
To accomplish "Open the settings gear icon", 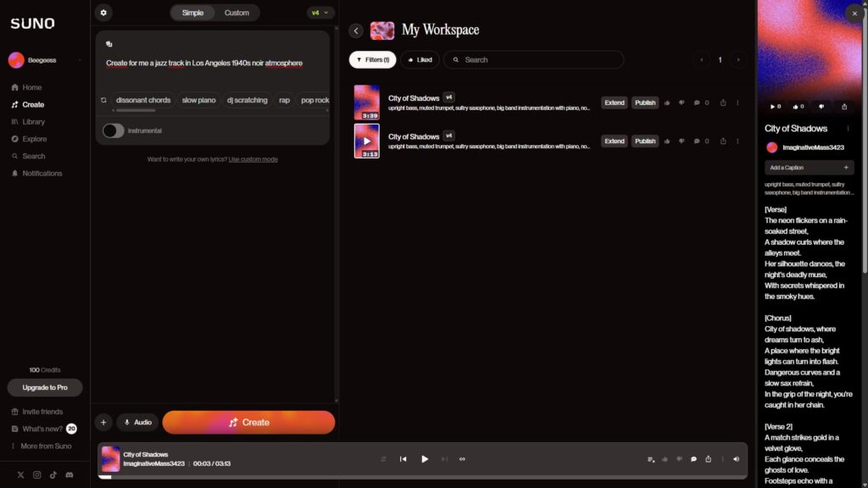I will (x=103, y=13).
